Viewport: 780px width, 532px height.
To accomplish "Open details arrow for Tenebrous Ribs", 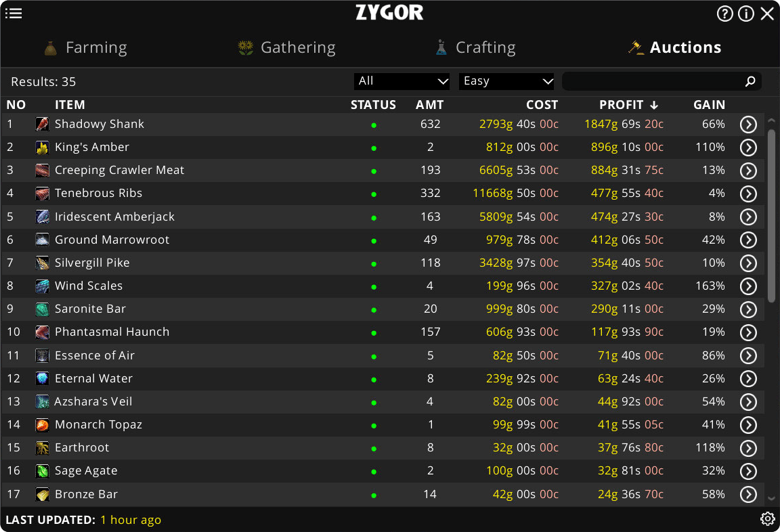I will (748, 194).
